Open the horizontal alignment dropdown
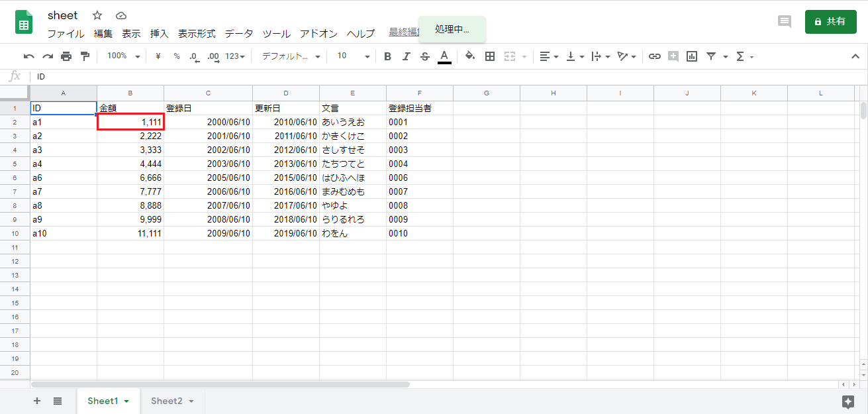The height and width of the screenshot is (414, 868). tap(549, 56)
